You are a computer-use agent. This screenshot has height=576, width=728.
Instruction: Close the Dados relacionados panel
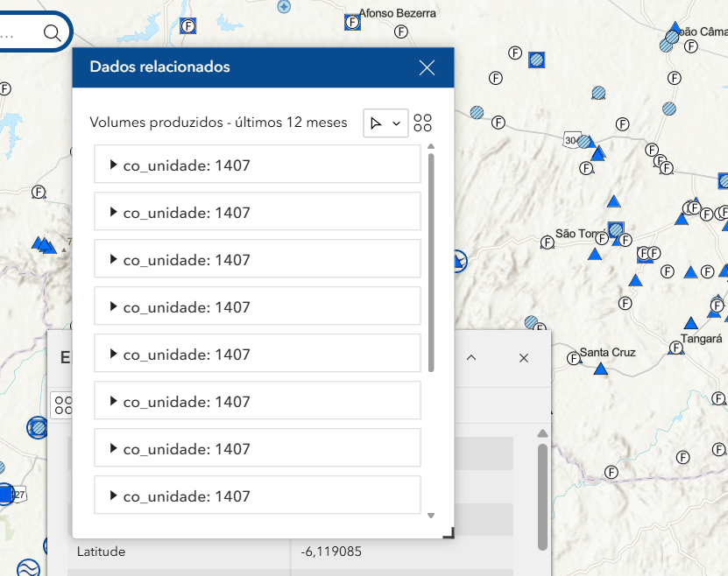pyautogui.click(x=427, y=68)
